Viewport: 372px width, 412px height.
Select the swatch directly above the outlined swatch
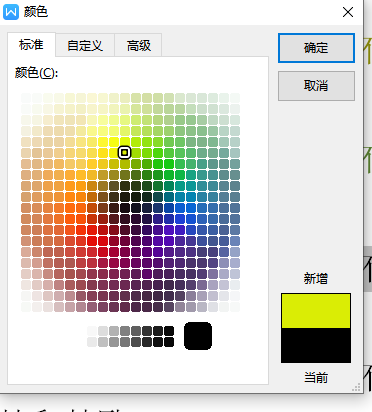pos(125,142)
